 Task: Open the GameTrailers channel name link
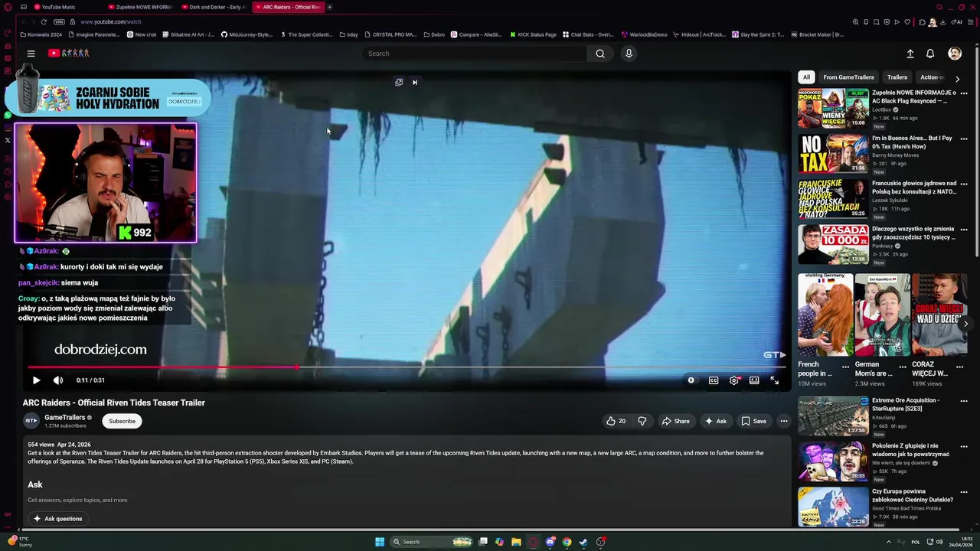point(65,417)
